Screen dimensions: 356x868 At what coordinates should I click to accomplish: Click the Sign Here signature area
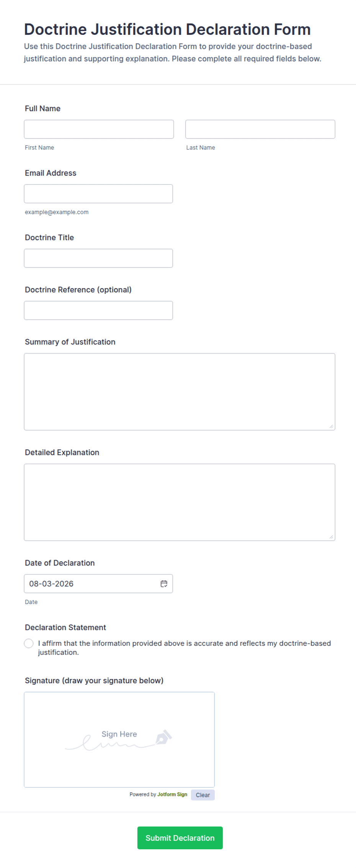point(119,739)
